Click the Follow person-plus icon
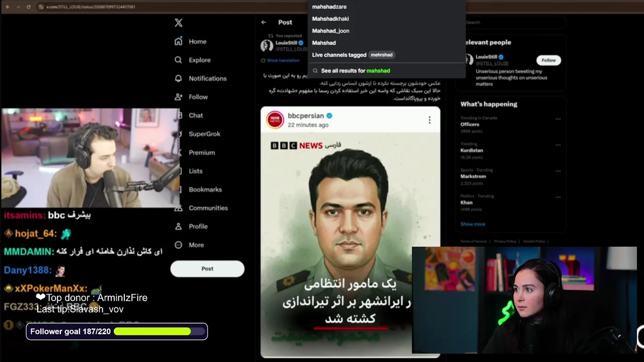 click(x=179, y=97)
